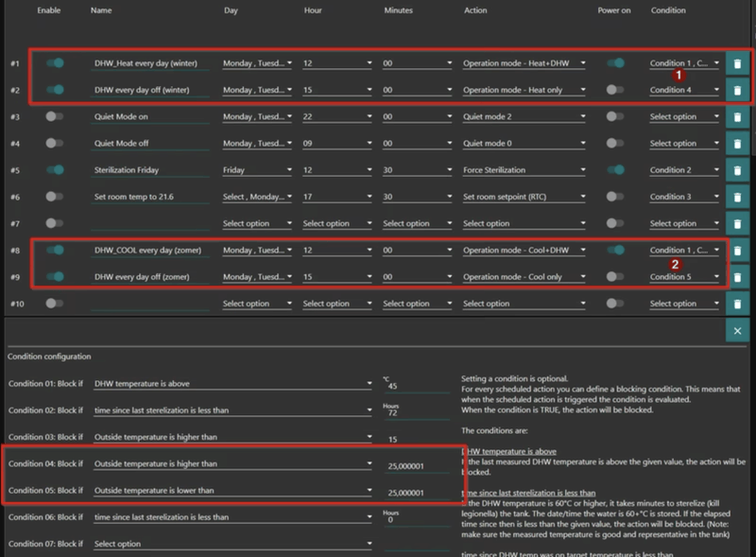Toggle Power on for Sterilization Friday
756x557 pixels.
[616, 170]
